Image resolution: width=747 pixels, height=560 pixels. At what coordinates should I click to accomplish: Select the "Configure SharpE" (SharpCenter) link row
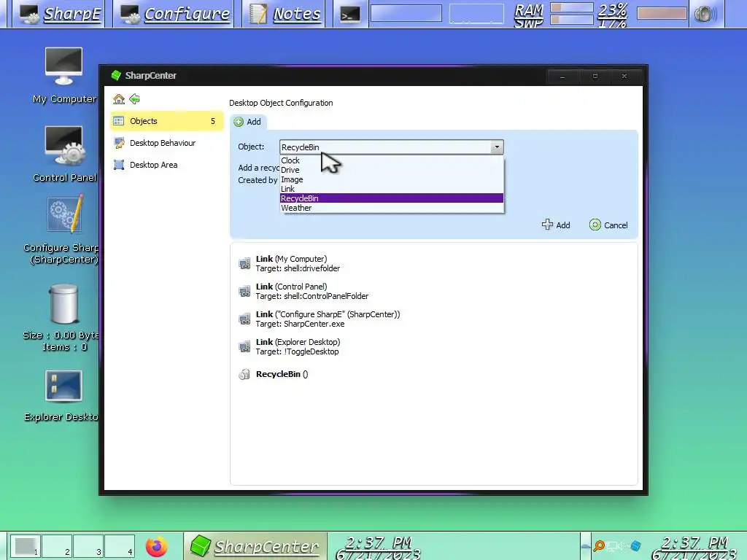coord(433,319)
